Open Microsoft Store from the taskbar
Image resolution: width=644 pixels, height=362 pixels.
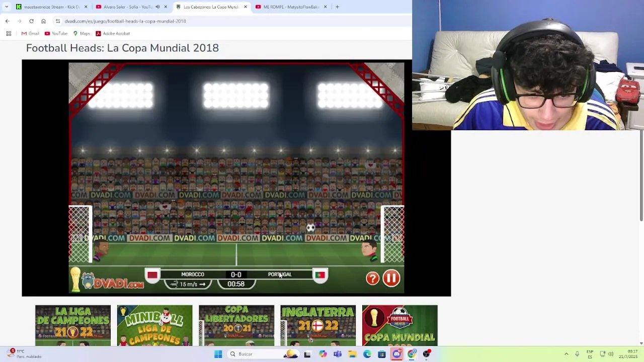(382, 354)
